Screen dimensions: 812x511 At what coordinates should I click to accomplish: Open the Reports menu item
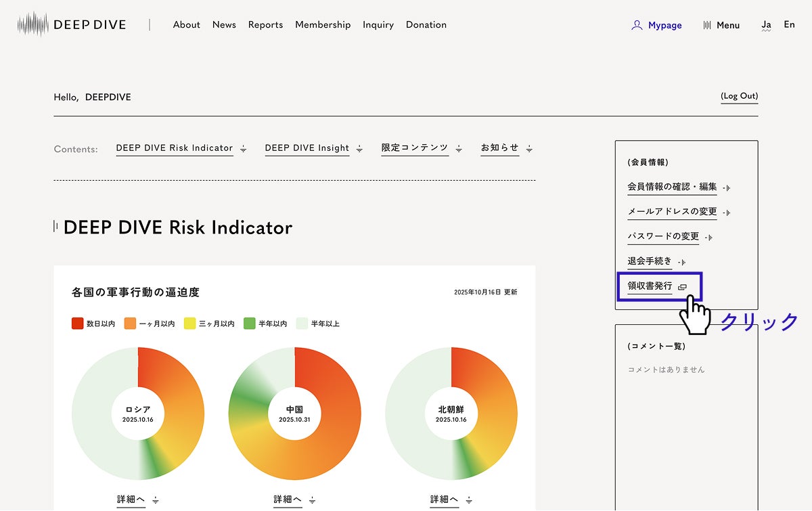pyautogui.click(x=265, y=24)
